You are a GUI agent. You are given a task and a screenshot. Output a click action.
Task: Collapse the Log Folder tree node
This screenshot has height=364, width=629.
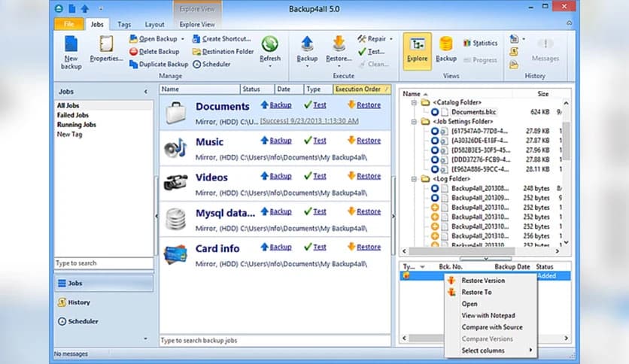click(x=414, y=179)
